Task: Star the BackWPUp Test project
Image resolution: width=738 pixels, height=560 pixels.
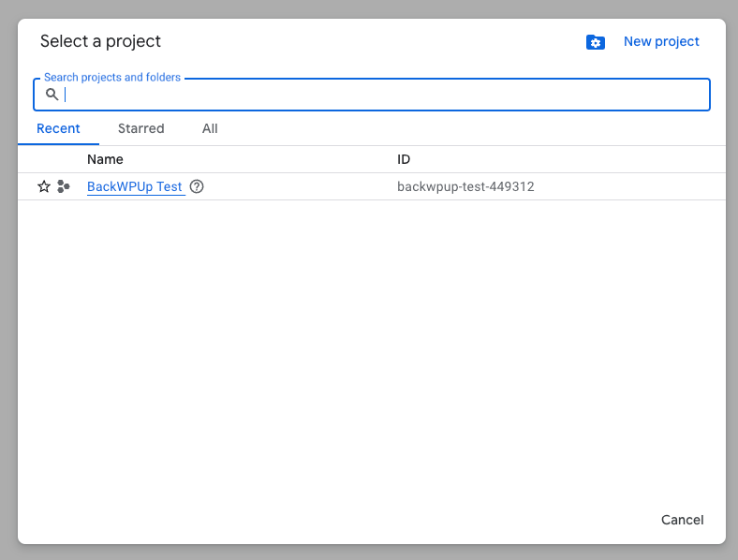Action: pos(44,186)
